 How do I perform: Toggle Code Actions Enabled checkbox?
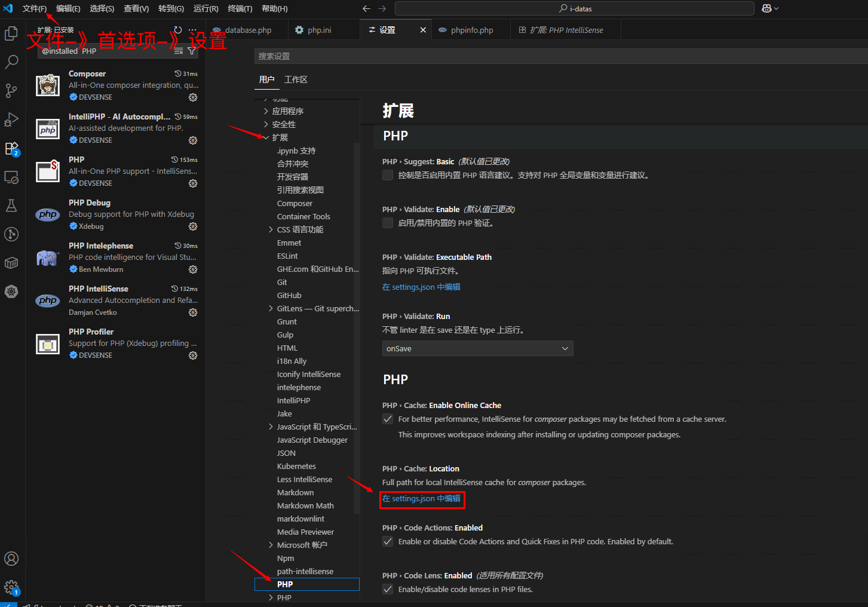pyautogui.click(x=388, y=541)
